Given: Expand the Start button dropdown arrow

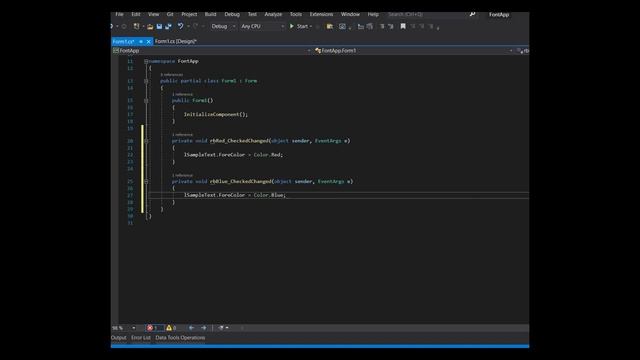Looking at the screenshot, I should tap(311, 26).
